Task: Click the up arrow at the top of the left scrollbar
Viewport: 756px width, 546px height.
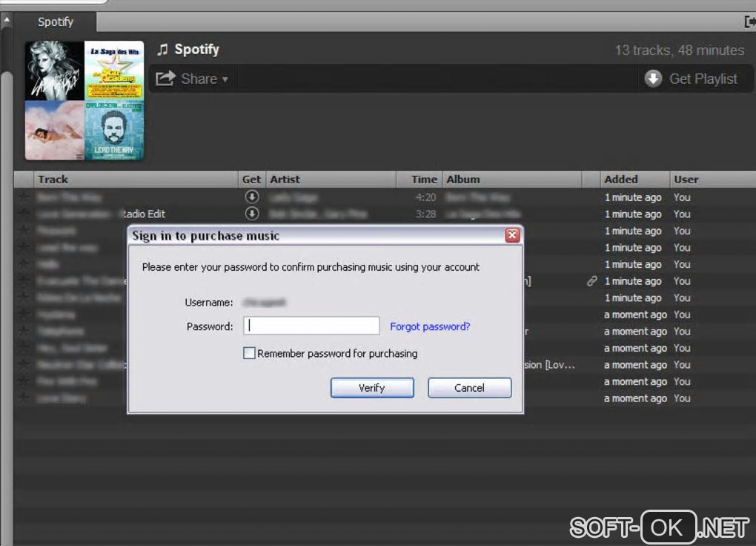Action: pyautogui.click(x=7, y=20)
